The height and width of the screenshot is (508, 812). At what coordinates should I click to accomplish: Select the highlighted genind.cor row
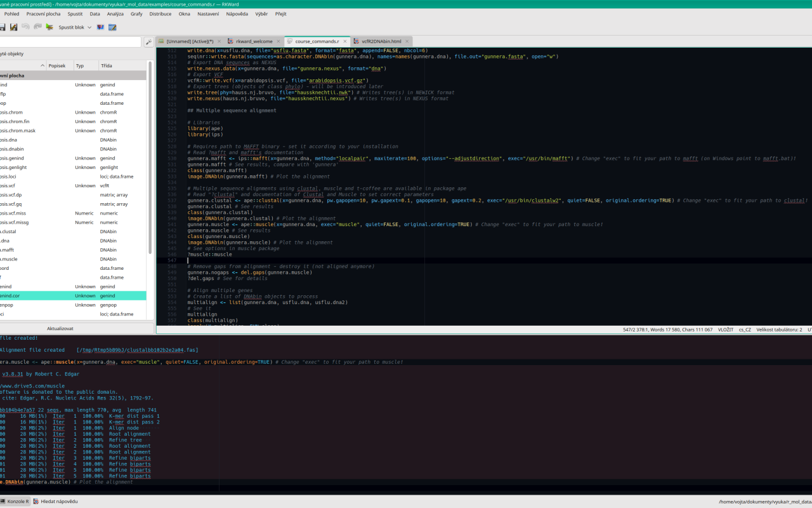tap(73, 296)
